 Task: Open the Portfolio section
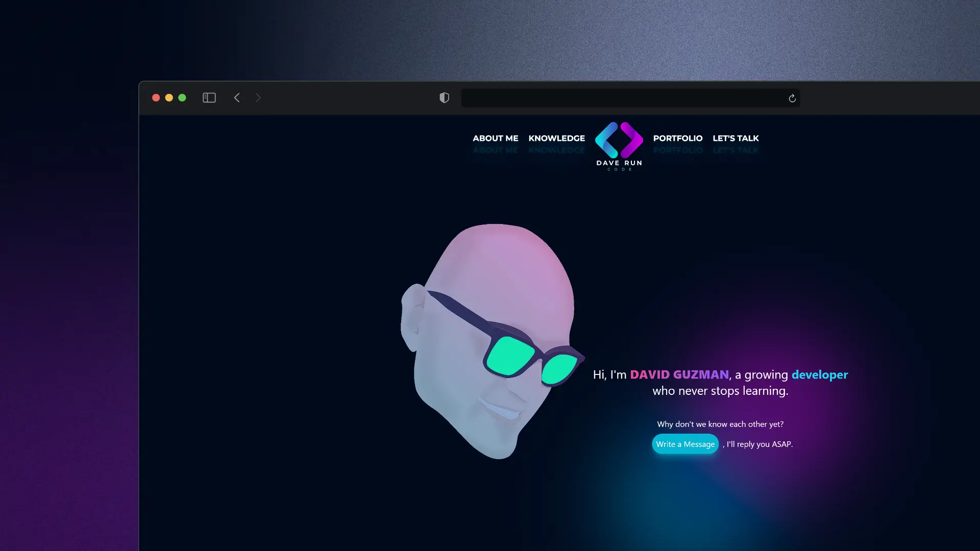678,138
